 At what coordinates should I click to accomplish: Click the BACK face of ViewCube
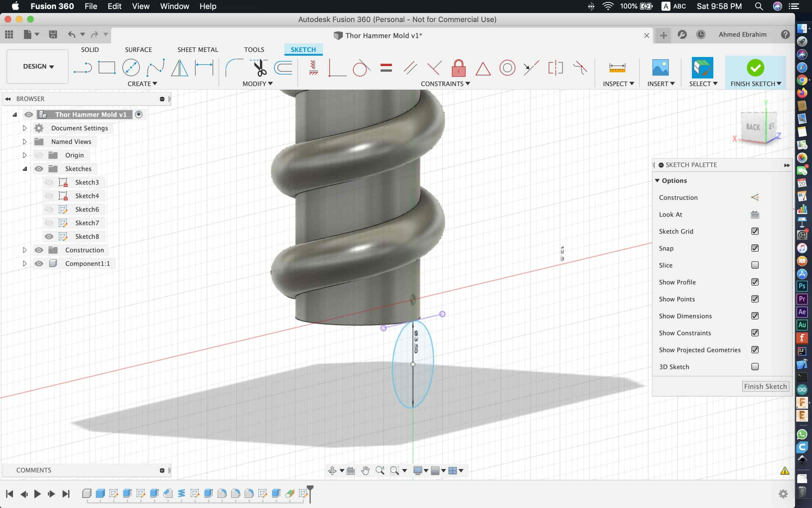coord(753,127)
